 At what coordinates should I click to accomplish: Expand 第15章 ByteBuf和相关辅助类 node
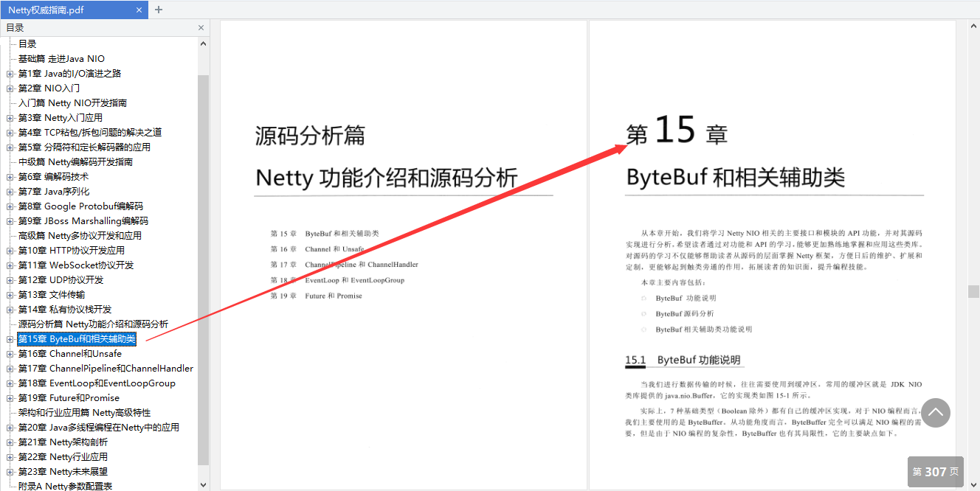[x=10, y=339]
